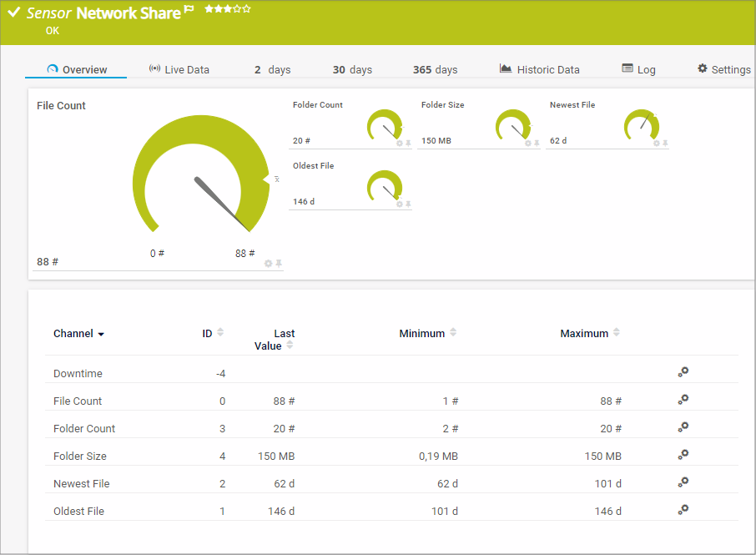Image resolution: width=756 pixels, height=555 pixels.
Task: Open the Log tab
Action: pyautogui.click(x=638, y=69)
